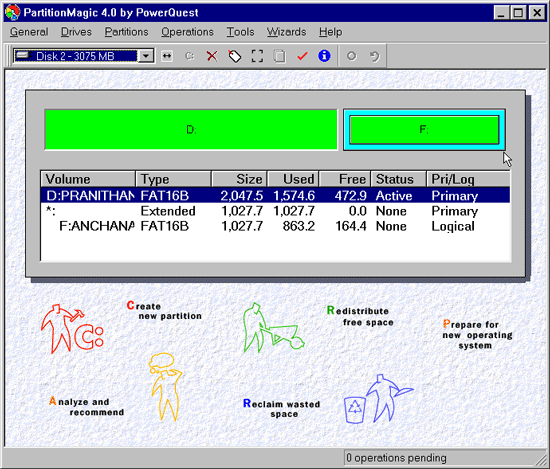Open the General menu
The image size is (550, 469).
tap(29, 32)
